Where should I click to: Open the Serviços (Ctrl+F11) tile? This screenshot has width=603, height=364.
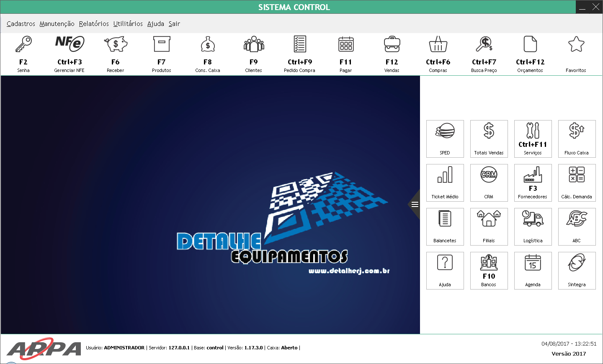533,139
